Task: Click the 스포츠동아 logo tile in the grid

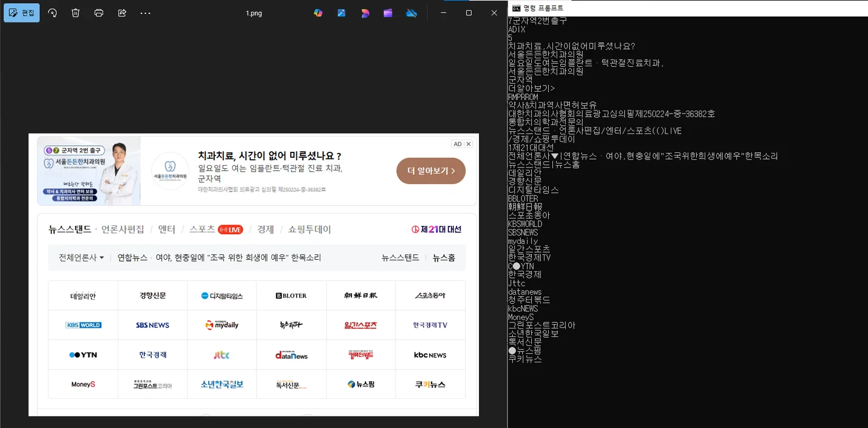Action: [x=430, y=296]
